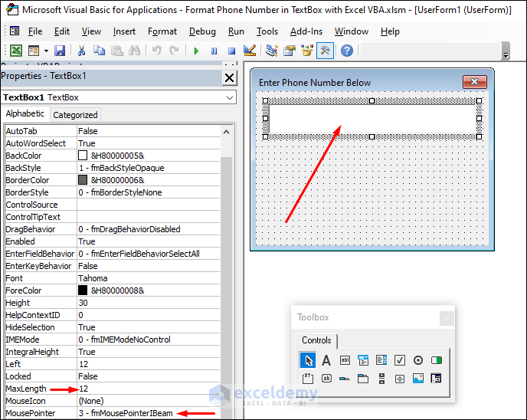
Task: Click the Height value field showing 30
Action: pos(149,303)
